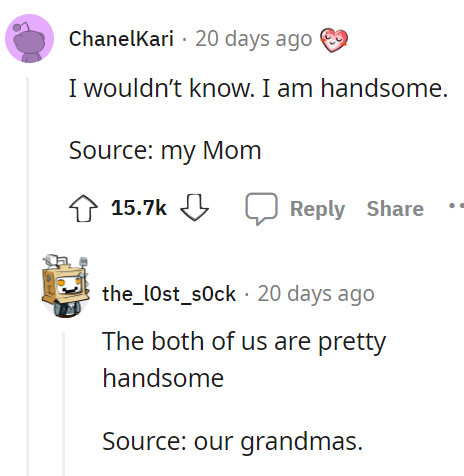The image size is (464, 476).
Task: Open the_l0st_s0ck's box robot avatar
Action: coord(65,286)
